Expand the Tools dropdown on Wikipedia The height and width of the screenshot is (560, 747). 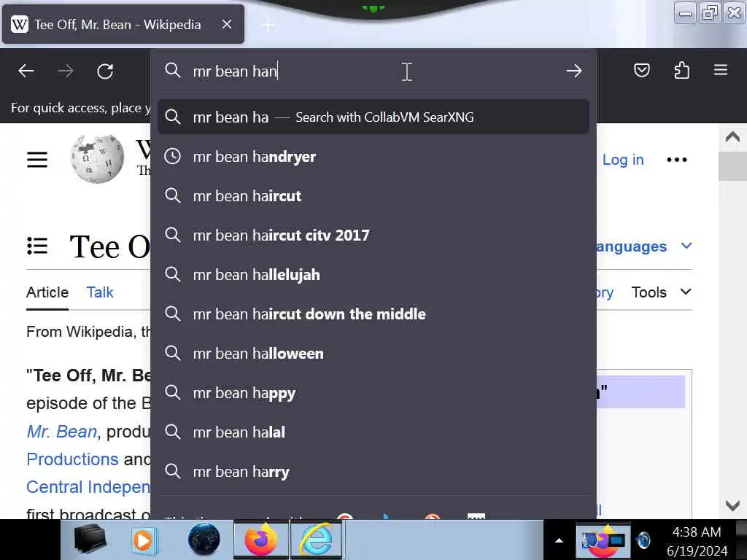click(x=661, y=292)
